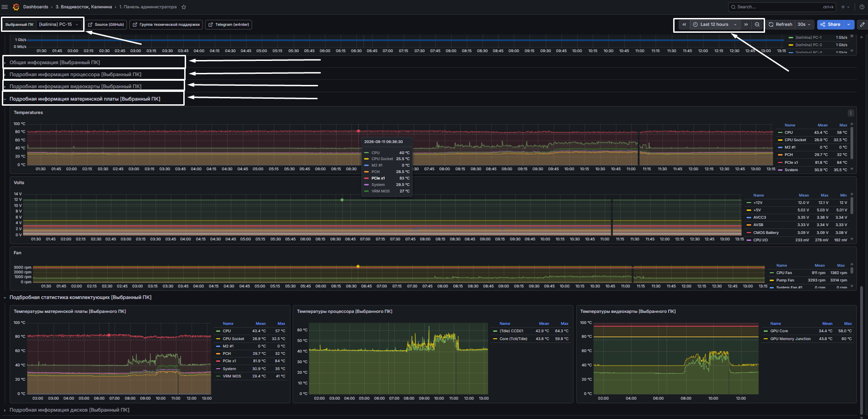Expand Общая информация [Выбранный ПК] row

click(54, 62)
